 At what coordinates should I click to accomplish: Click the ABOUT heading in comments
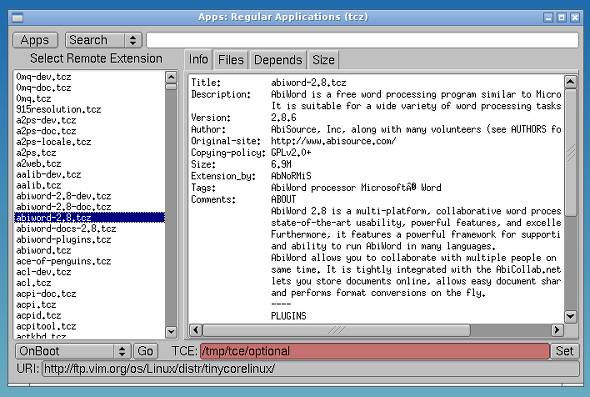coord(283,199)
